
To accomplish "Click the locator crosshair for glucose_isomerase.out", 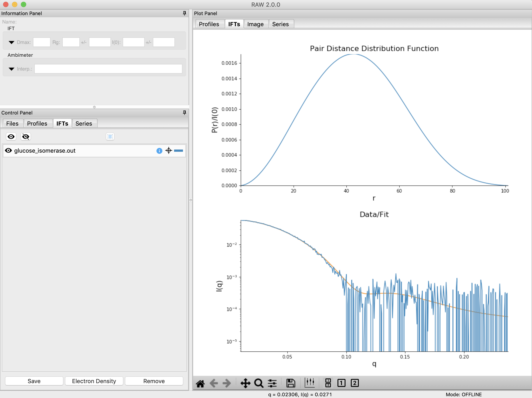I will 169,150.
